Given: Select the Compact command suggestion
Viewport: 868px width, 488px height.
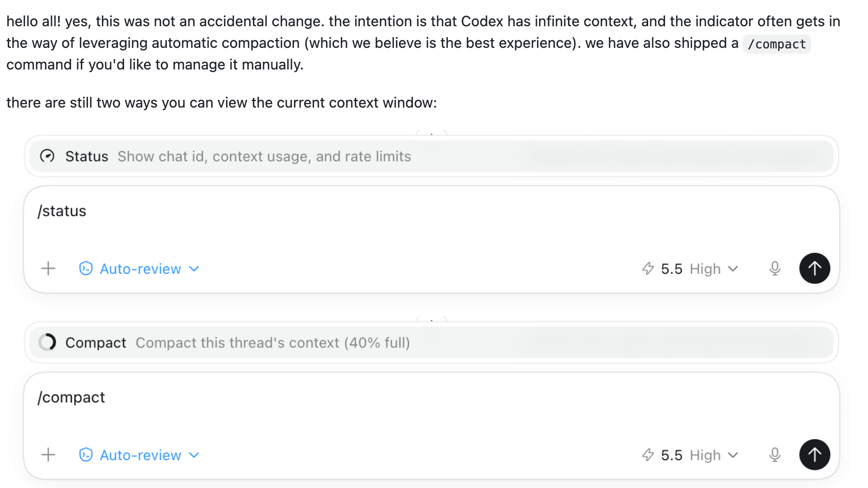Looking at the screenshot, I should coord(431,342).
